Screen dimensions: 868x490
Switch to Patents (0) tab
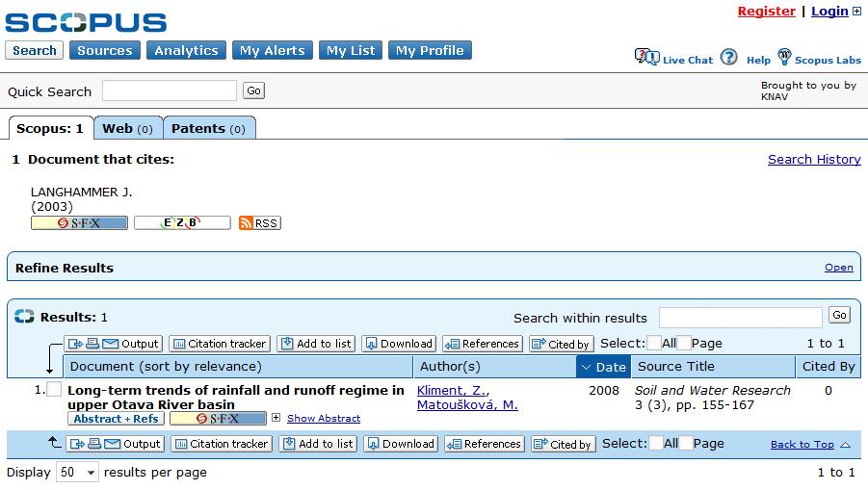click(x=209, y=128)
